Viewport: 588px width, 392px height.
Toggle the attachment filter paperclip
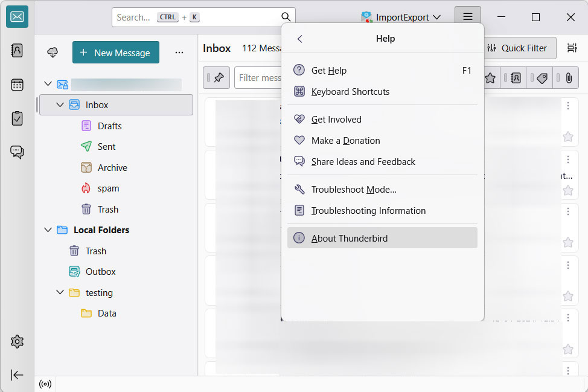pos(568,78)
